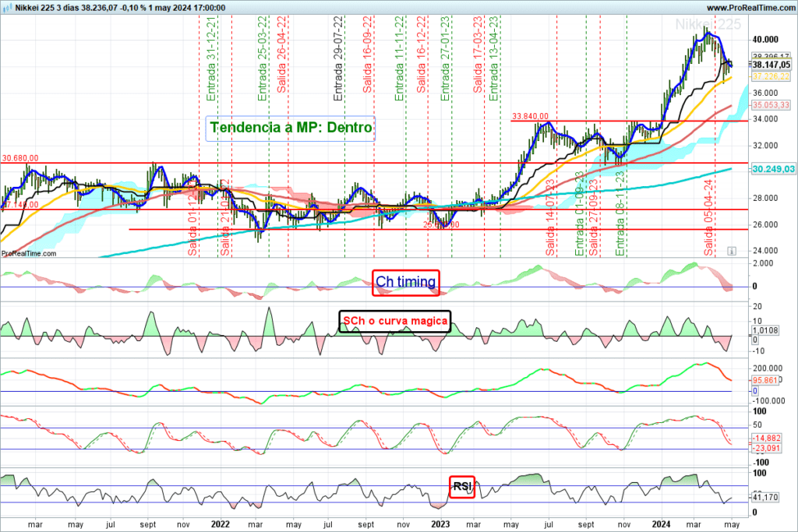Click the 2024 label on the time axis
The image size is (798, 532).
pyautogui.click(x=661, y=524)
